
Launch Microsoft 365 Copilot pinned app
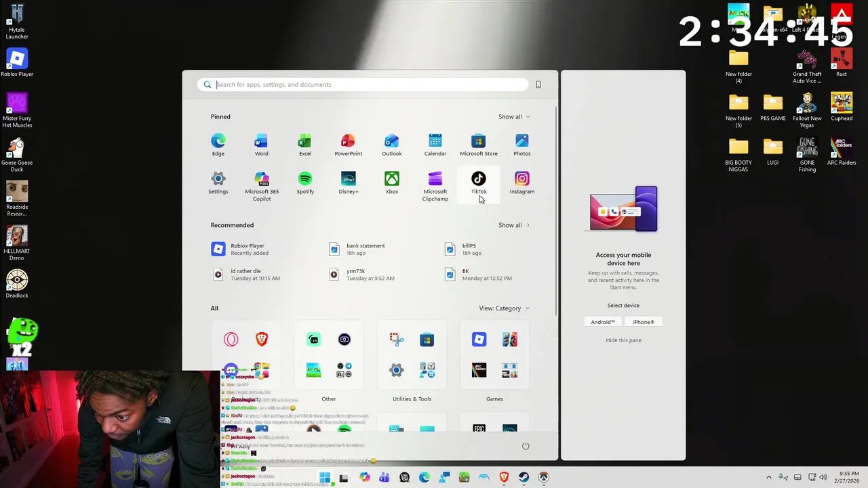tap(261, 186)
